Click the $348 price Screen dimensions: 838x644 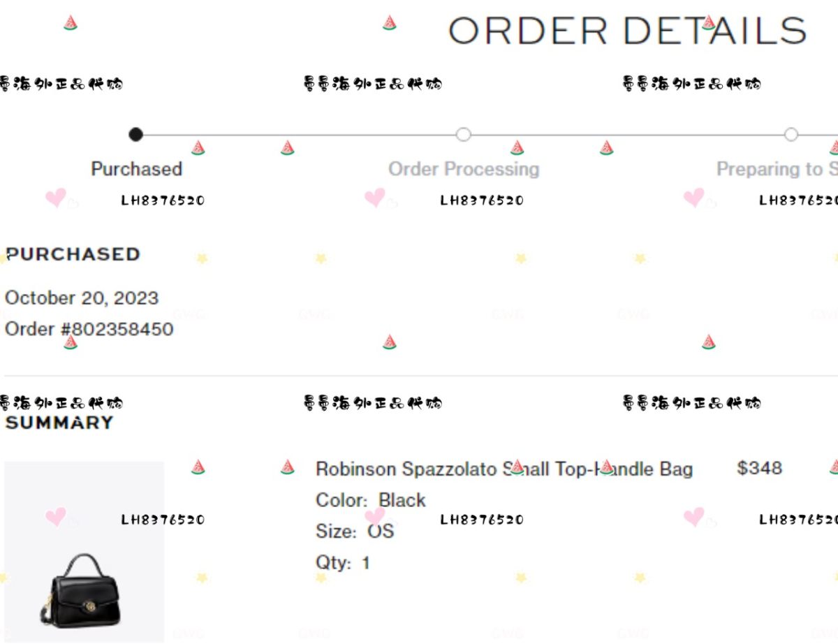[x=759, y=468]
